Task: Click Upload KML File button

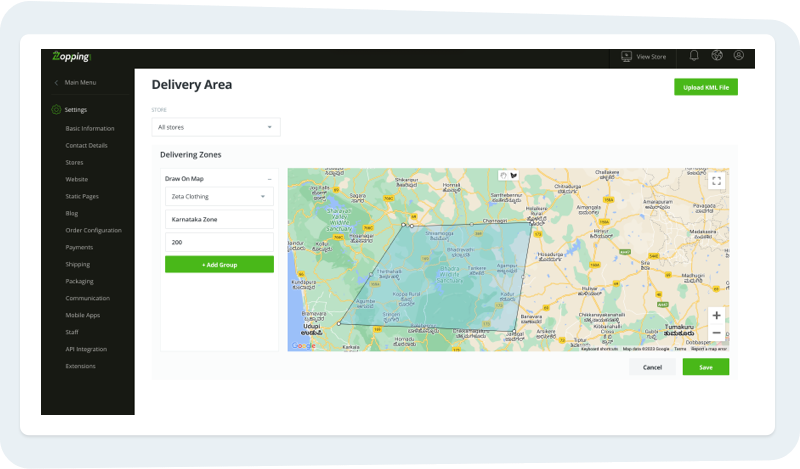Action: [706, 87]
